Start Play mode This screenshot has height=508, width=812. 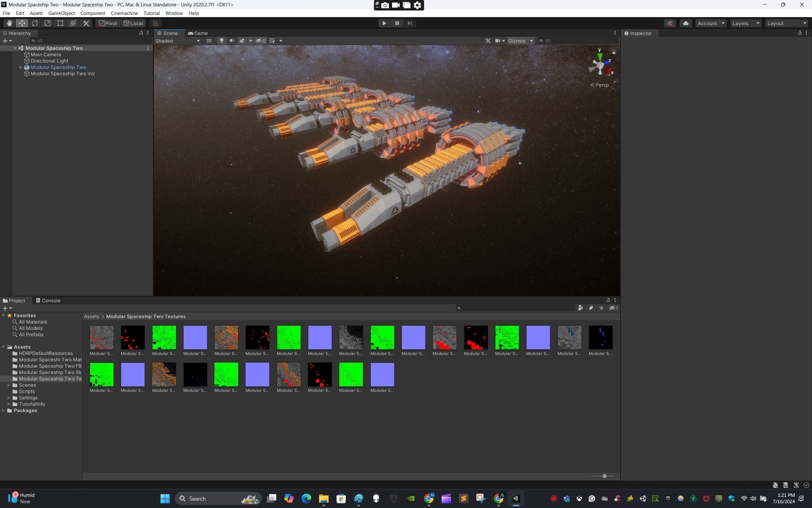click(x=384, y=23)
